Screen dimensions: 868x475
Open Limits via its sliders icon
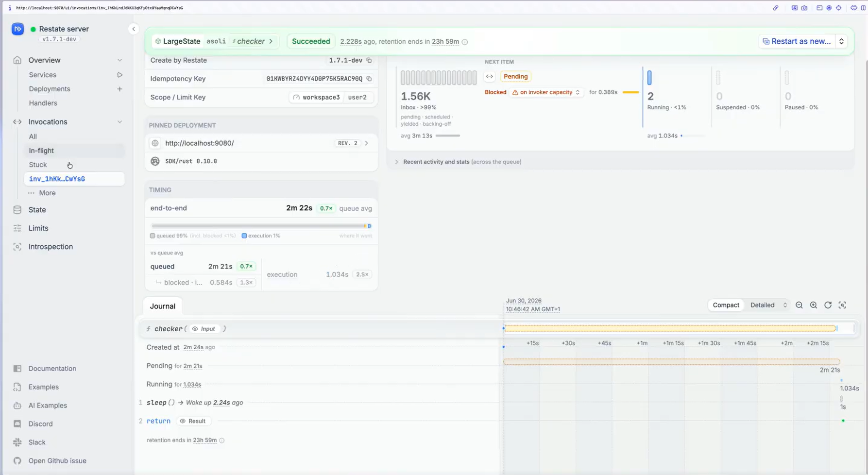(x=17, y=228)
